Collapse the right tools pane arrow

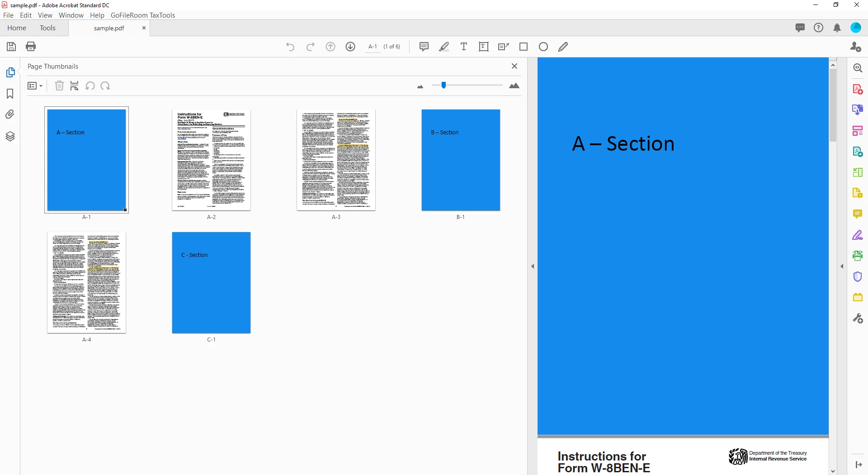click(x=842, y=266)
